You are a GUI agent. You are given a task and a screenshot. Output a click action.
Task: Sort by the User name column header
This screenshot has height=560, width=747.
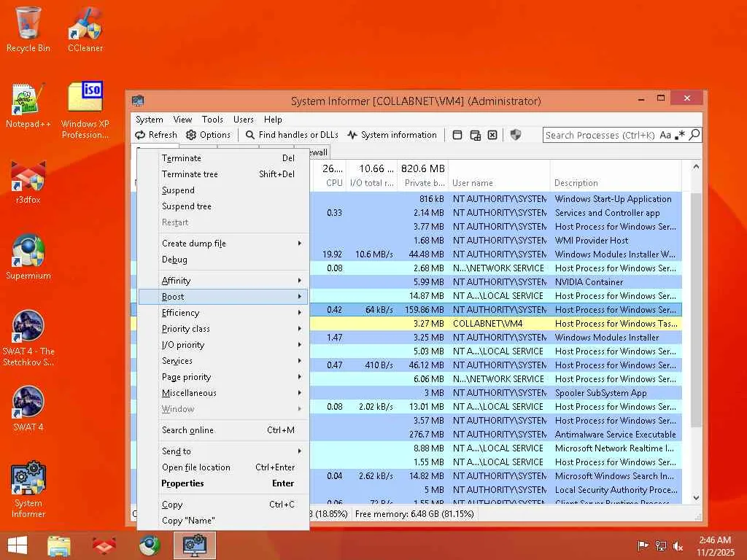click(x=499, y=183)
